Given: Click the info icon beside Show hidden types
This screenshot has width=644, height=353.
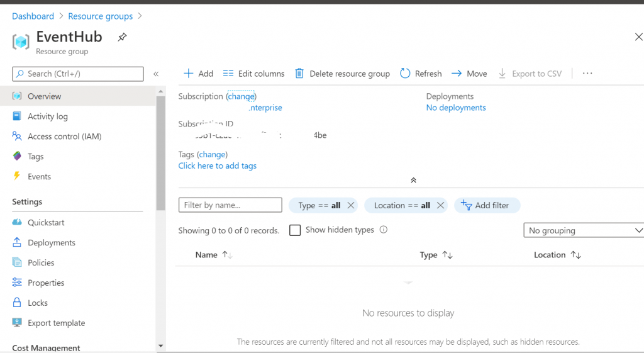Looking at the screenshot, I should [383, 230].
